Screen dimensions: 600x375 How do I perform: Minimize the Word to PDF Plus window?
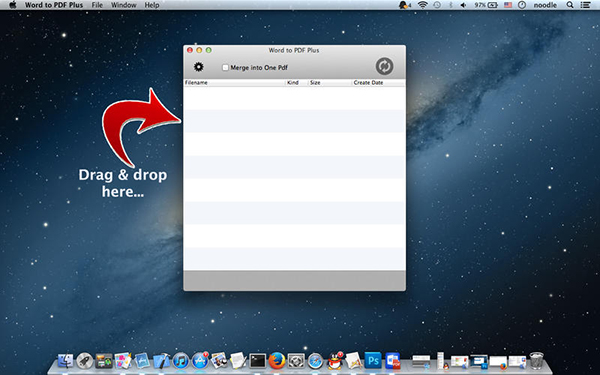pyautogui.click(x=199, y=50)
